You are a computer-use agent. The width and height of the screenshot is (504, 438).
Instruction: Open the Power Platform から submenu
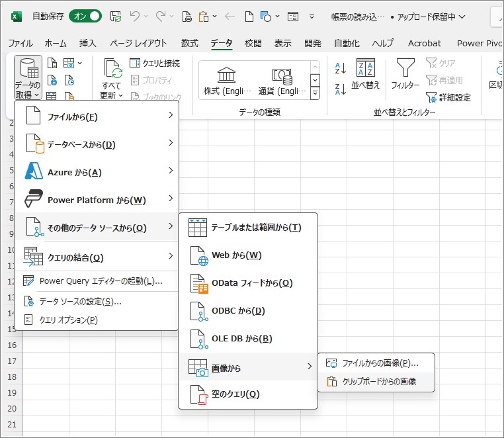(97, 199)
